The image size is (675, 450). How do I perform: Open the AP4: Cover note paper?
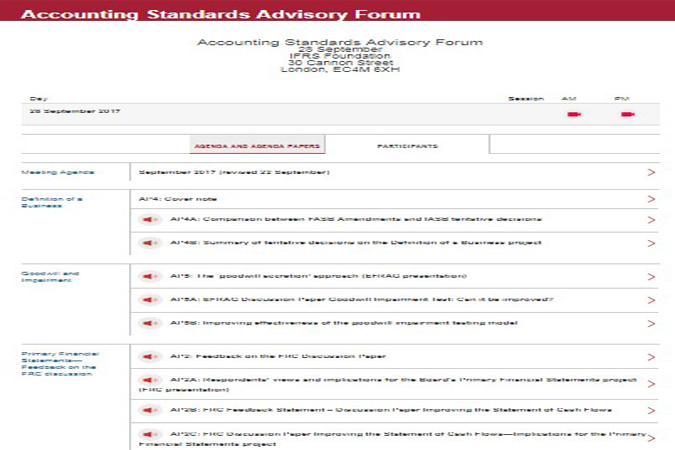click(178, 199)
